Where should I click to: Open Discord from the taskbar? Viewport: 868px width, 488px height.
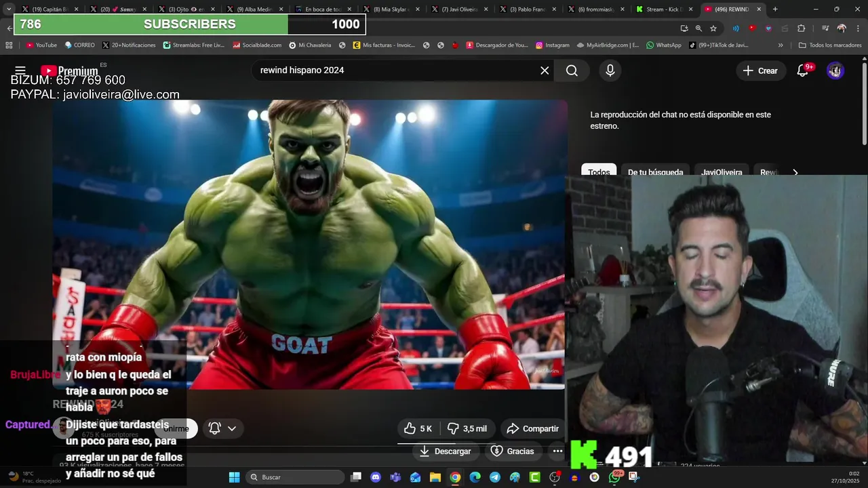click(376, 477)
